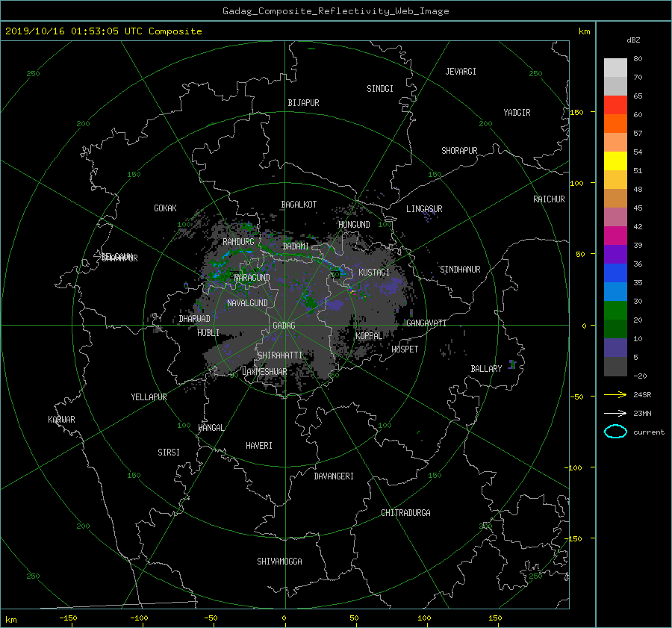Click the '23MN' legend label
The width and height of the screenshot is (672, 628).
click(x=642, y=413)
